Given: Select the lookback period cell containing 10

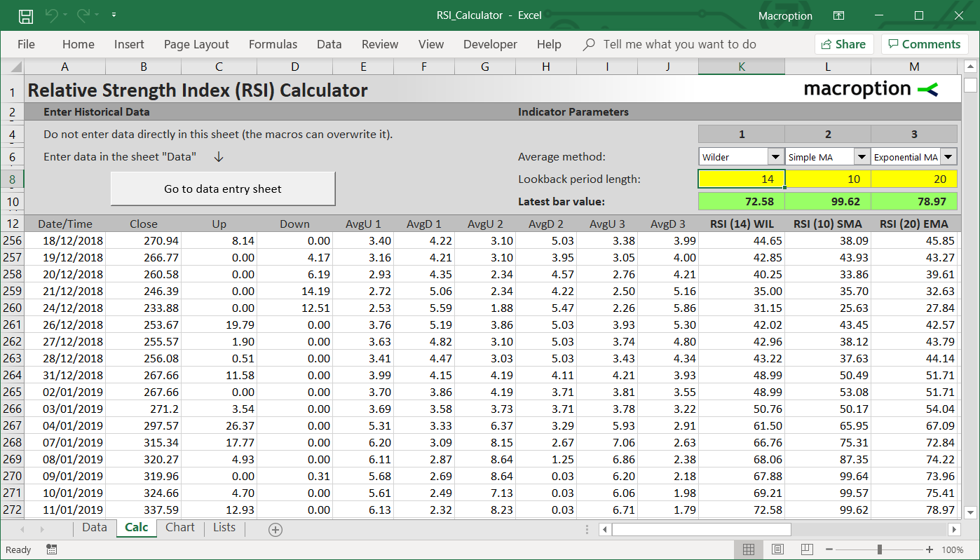Looking at the screenshot, I should 828,179.
